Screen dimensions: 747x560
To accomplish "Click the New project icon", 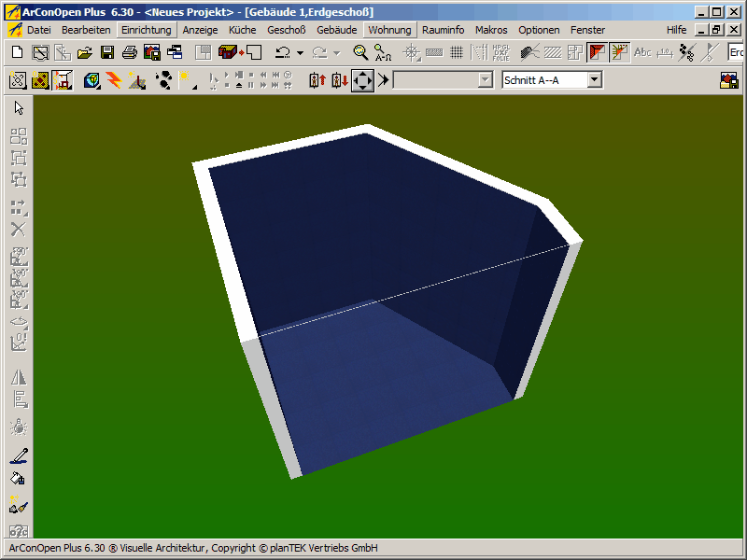I will pos(17,53).
